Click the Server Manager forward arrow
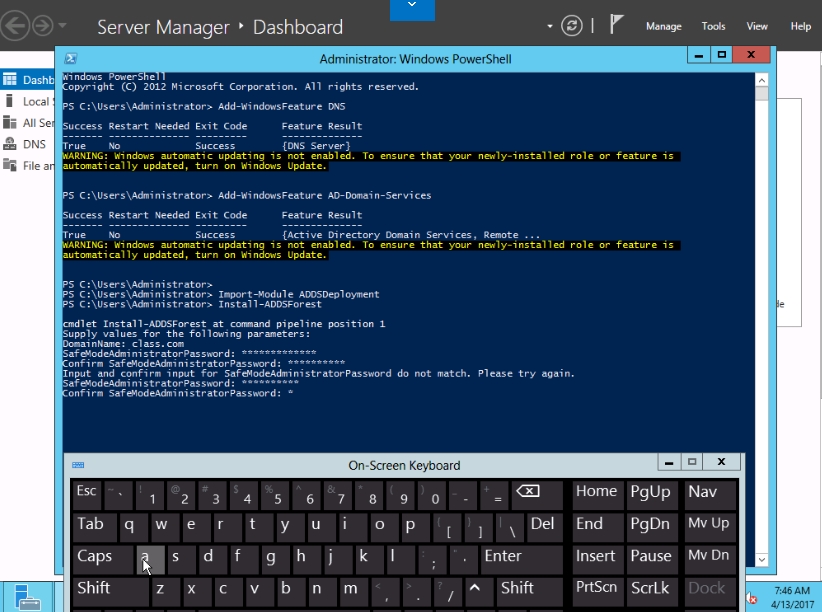 pyautogui.click(x=43, y=26)
